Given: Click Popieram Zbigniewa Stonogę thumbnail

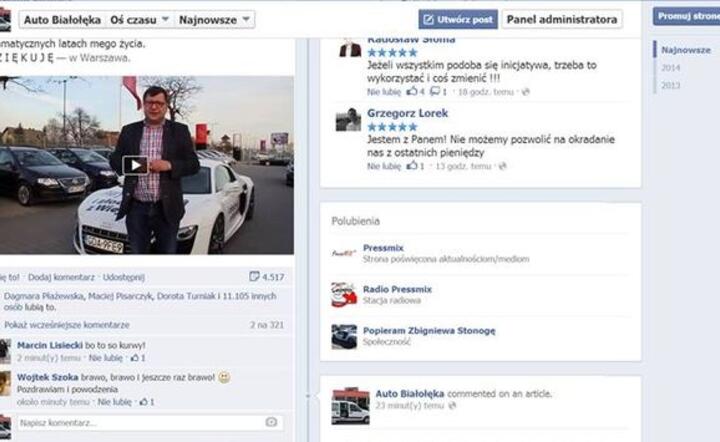Looking at the screenshot, I should 344,336.
